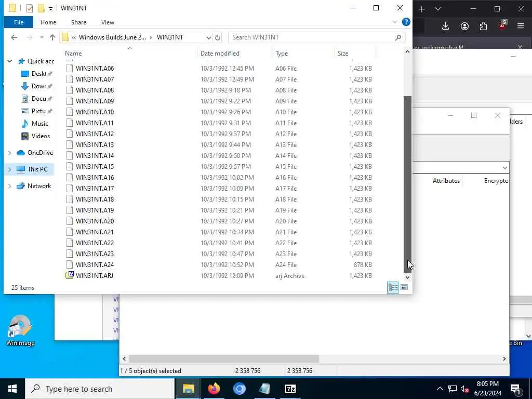Open Videos in navigation pane
Viewport: 532px width, 399px height.
pos(35,136)
